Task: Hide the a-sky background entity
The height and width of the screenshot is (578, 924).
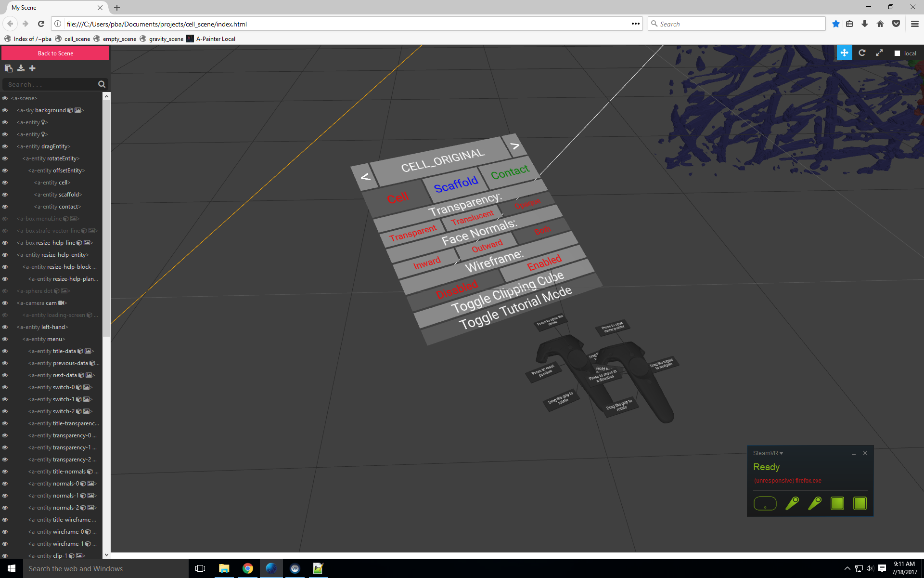Action: [5, 110]
